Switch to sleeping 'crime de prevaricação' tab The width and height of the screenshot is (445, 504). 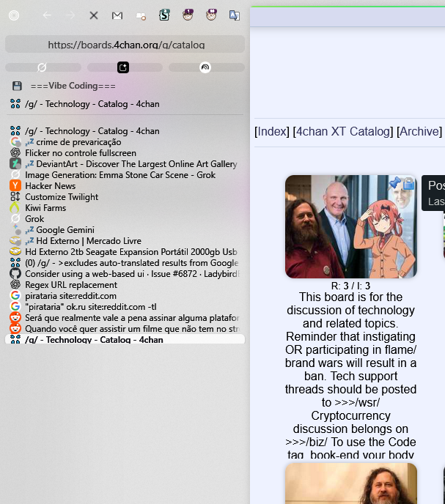125,142
